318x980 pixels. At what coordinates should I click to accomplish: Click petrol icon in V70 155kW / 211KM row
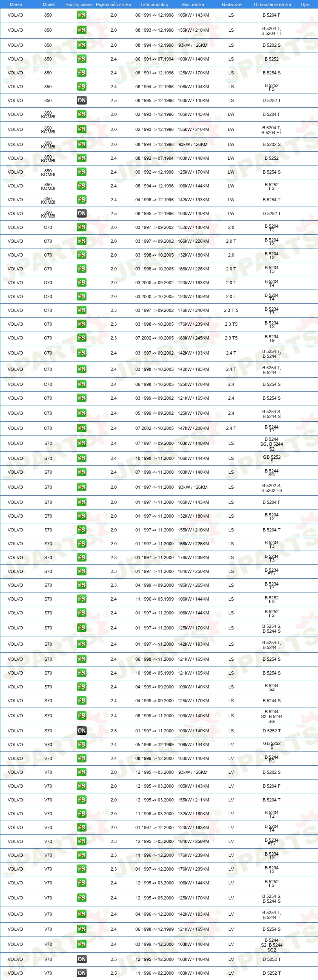(82, 800)
